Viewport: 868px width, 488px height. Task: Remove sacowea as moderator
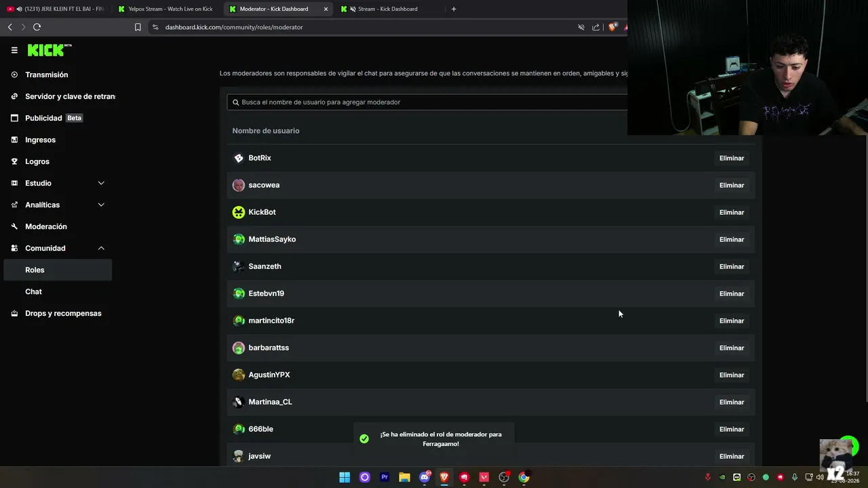point(732,185)
